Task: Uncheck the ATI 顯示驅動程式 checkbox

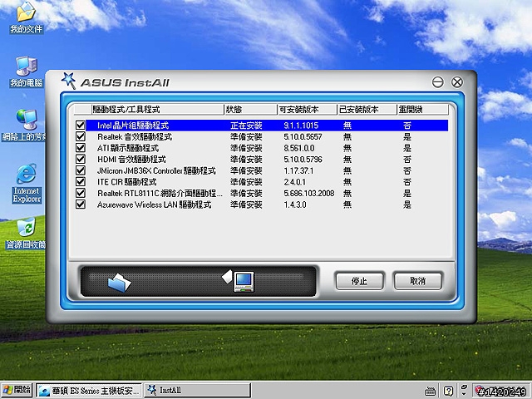Action: pyautogui.click(x=81, y=148)
